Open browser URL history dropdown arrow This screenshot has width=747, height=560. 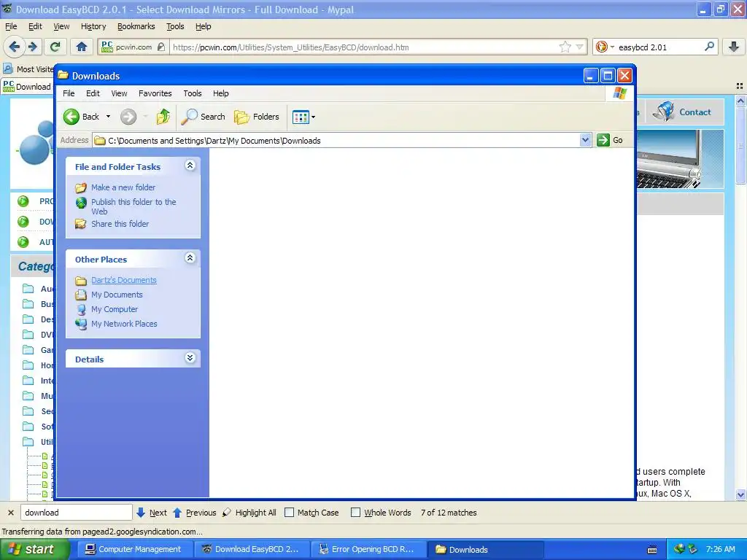click(x=579, y=47)
